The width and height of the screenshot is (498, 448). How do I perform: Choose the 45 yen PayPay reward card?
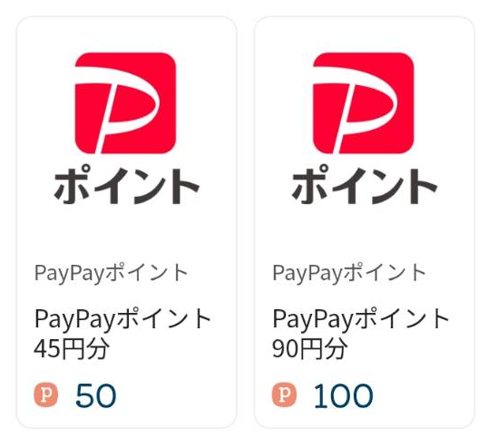[126, 222]
